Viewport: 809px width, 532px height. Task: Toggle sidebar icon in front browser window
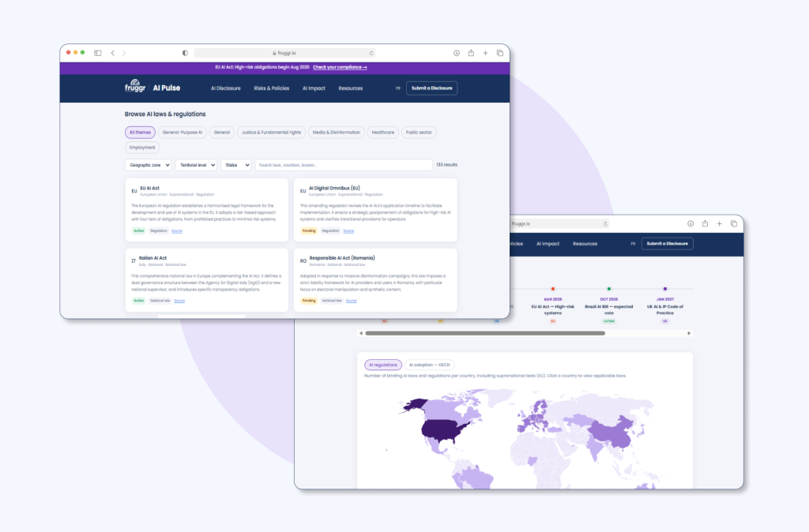point(97,53)
